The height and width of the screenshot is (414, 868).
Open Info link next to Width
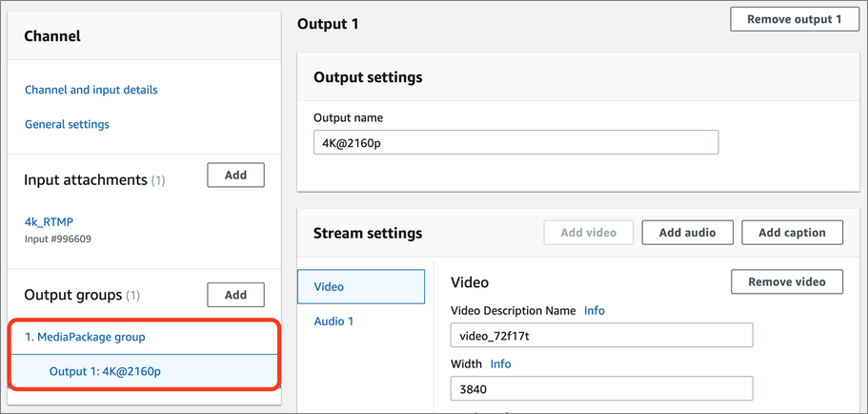500,364
